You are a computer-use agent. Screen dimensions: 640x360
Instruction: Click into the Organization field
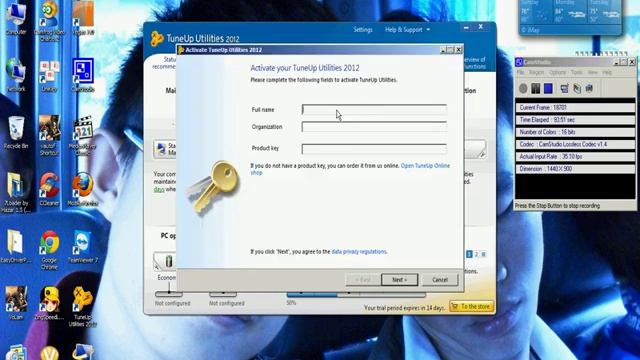374,127
